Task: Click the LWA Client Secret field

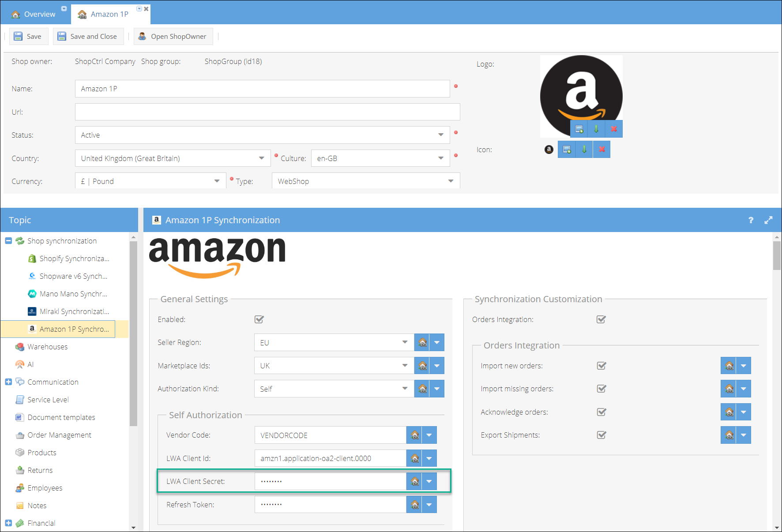Action: click(331, 481)
